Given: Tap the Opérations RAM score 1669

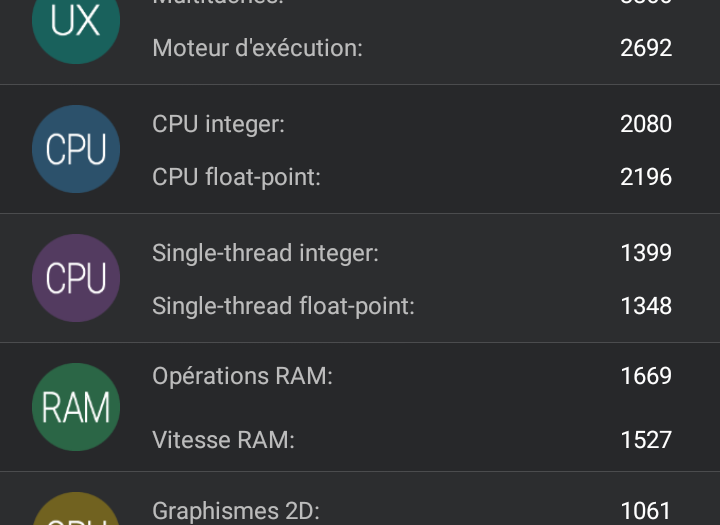Looking at the screenshot, I should 646,376.
